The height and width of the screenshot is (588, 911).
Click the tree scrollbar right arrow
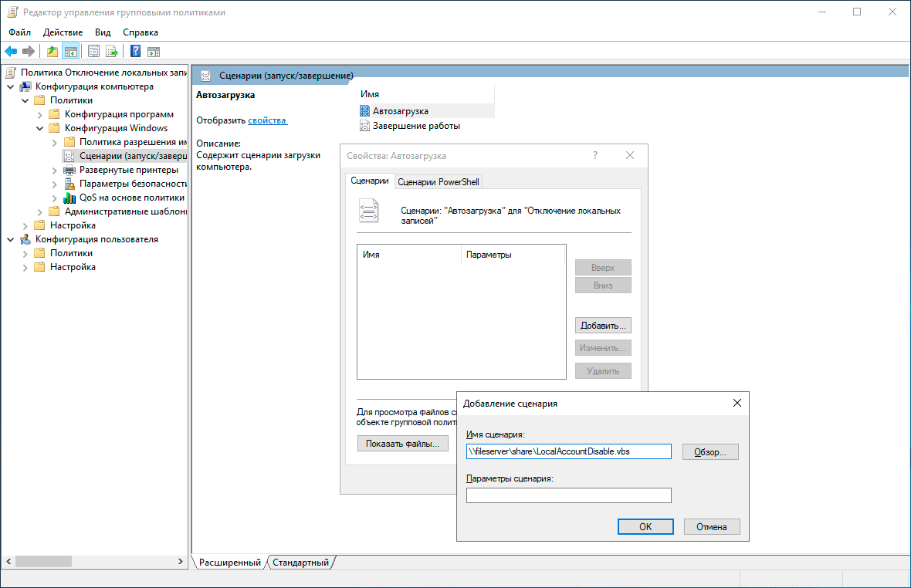[181, 561]
